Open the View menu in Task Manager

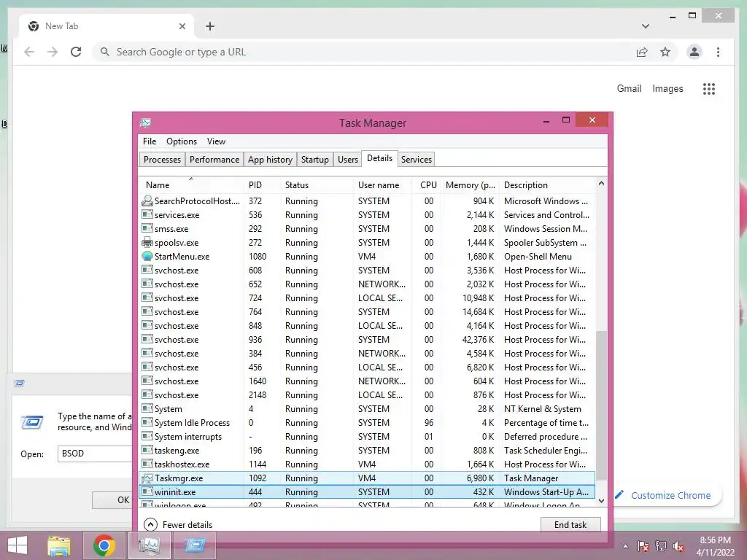click(x=216, y=141)
